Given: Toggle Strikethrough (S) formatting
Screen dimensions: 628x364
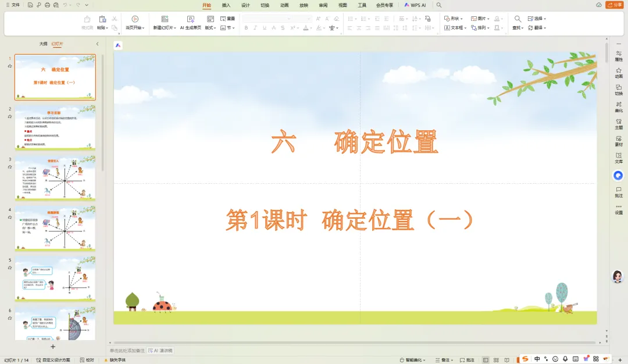Looking at the screenshot, I should pos(283,28).
